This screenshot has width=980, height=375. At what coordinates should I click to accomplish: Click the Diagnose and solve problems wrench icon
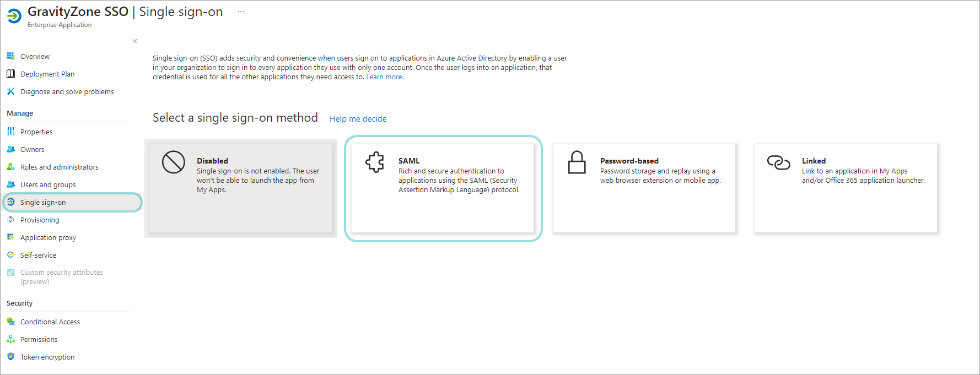click(10, 91)
